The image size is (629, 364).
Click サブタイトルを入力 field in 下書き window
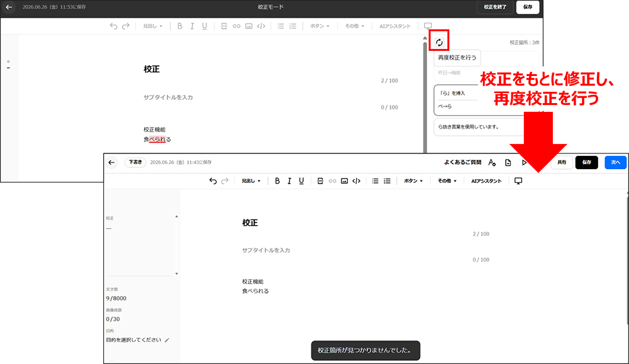click(x=266, y=250)
